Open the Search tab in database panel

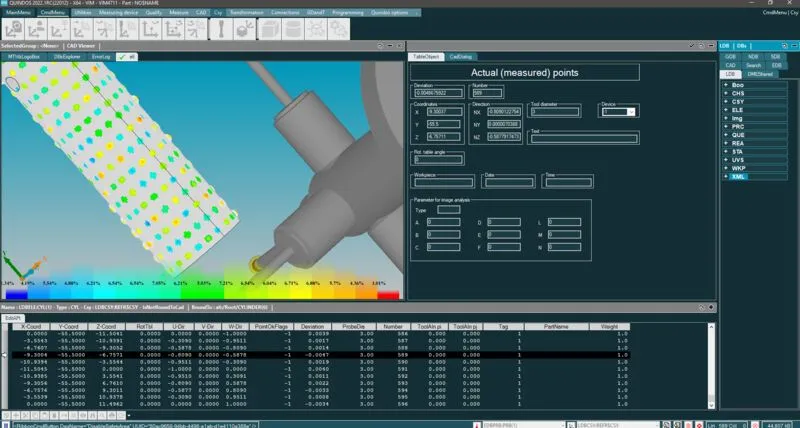(754, 65)
